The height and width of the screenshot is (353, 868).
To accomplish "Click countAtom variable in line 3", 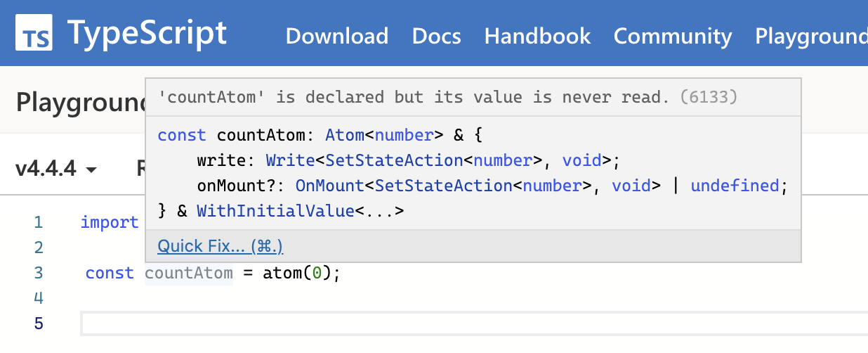I will point(189,273).
